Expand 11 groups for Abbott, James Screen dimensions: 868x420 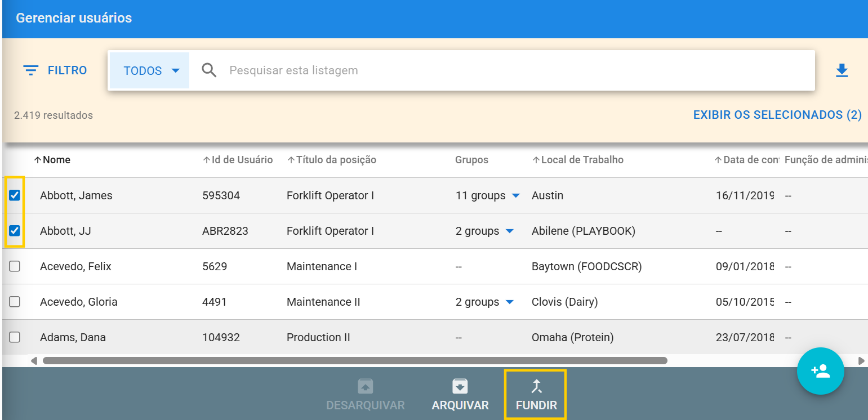pyautogui.click(x=515, y=196)
